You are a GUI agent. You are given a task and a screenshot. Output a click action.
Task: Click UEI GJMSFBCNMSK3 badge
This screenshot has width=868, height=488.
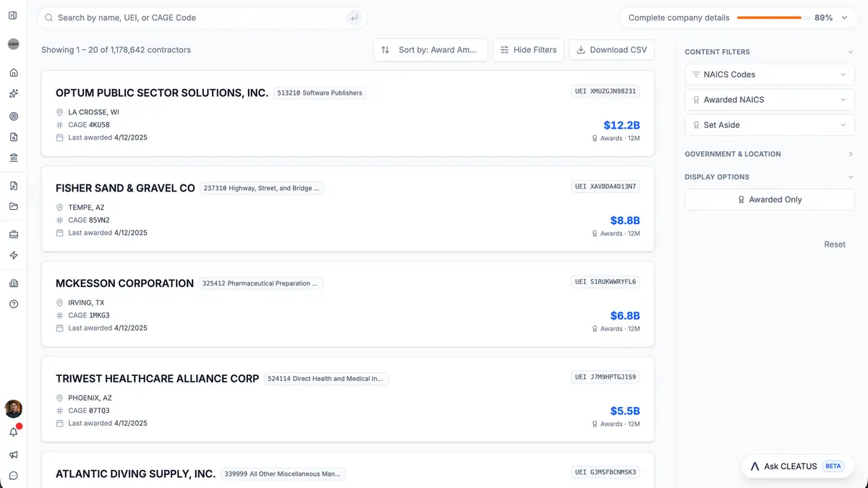click(605, 472)
